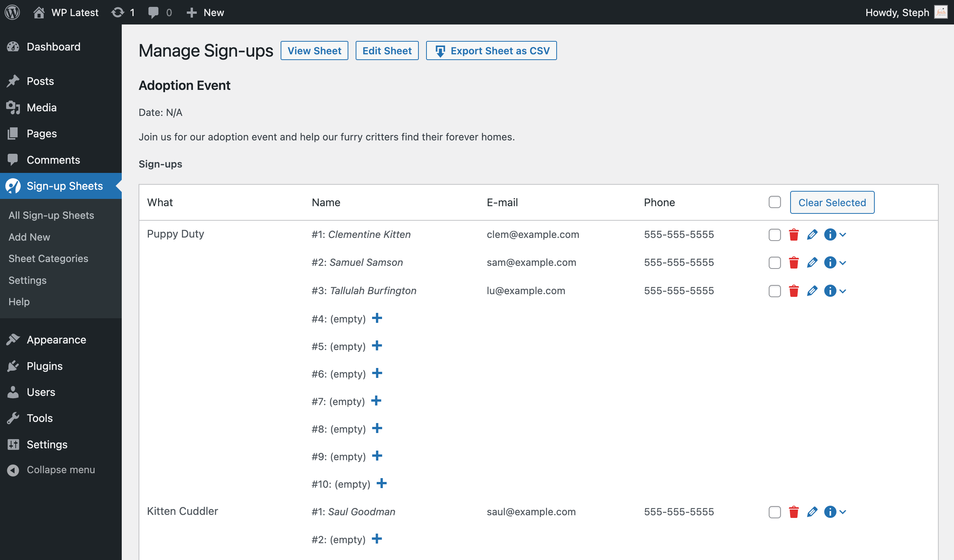Screen dimensions: 954x560
Task: Click the Clear Selected button
Action: tap(832, 202)
